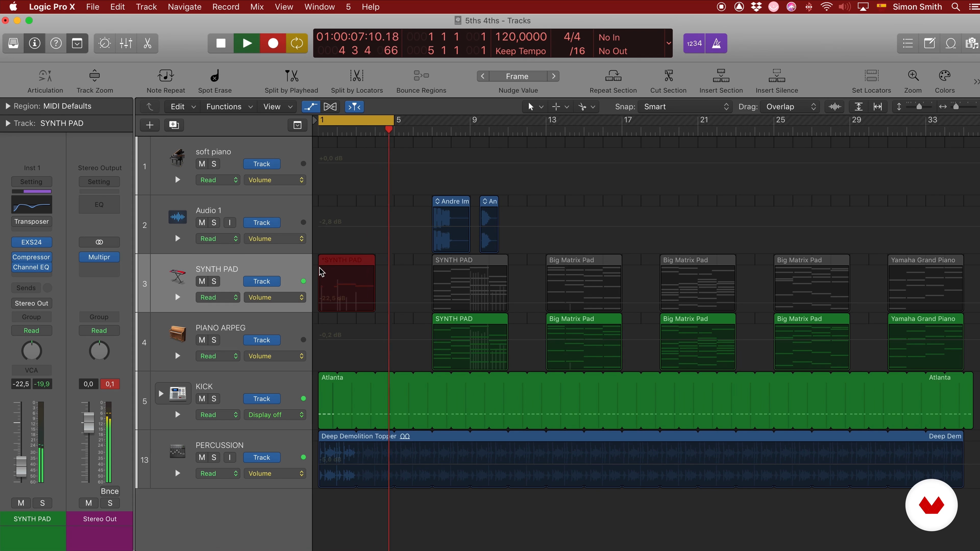Toggle the metronome click button
The height and width of the screenshot is (551, 980).
[x=716, y=43]
